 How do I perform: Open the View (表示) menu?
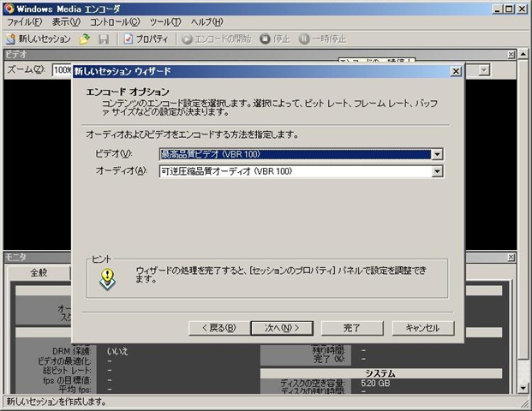point(66,22)
